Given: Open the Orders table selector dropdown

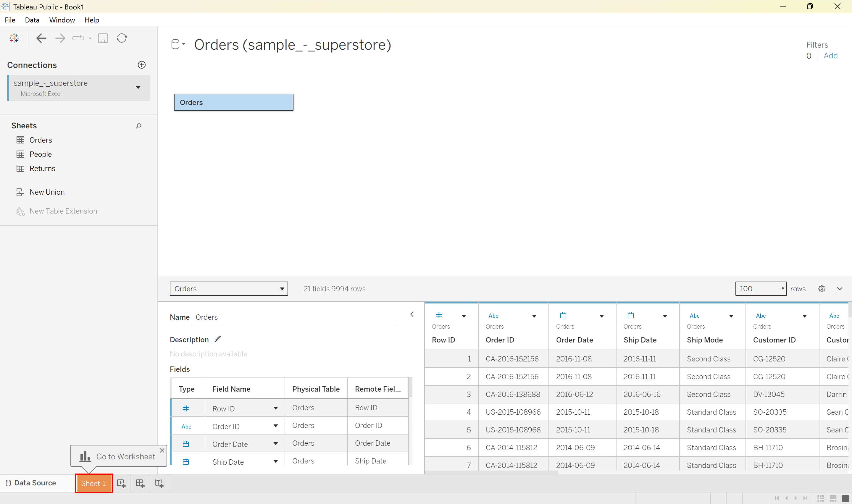Looking at the screenshot, I should (229, 289).
